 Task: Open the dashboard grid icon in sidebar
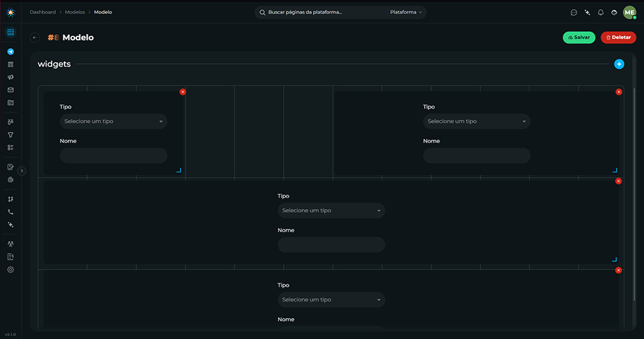[10, 32]
